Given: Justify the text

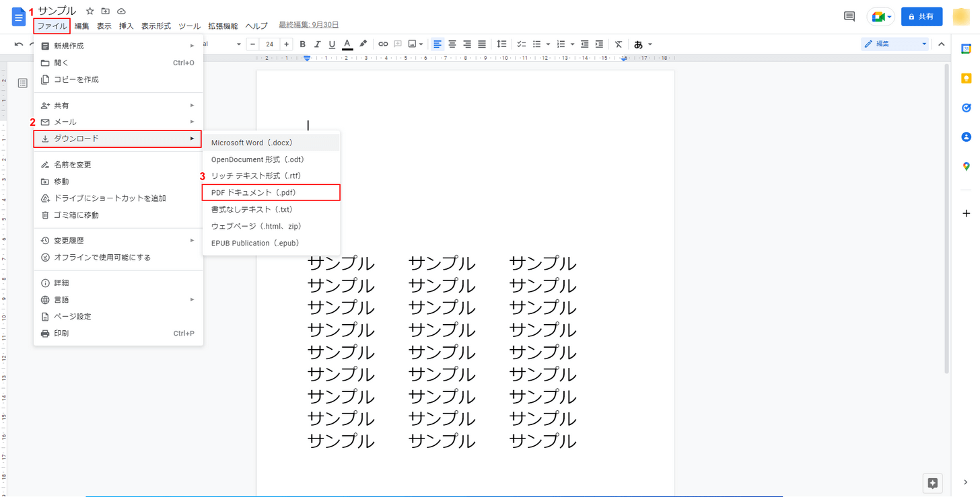Looking at the screenshot, I should tap(482, 44).
